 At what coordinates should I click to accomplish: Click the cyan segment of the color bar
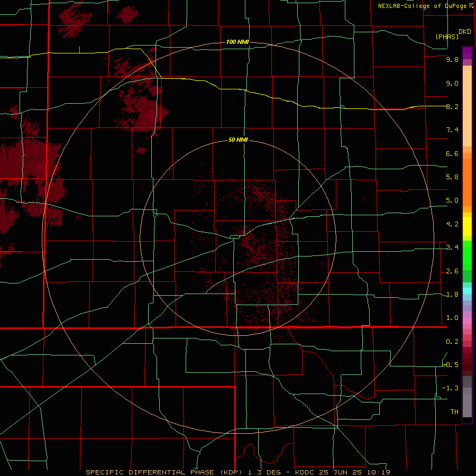pos(467,291)
